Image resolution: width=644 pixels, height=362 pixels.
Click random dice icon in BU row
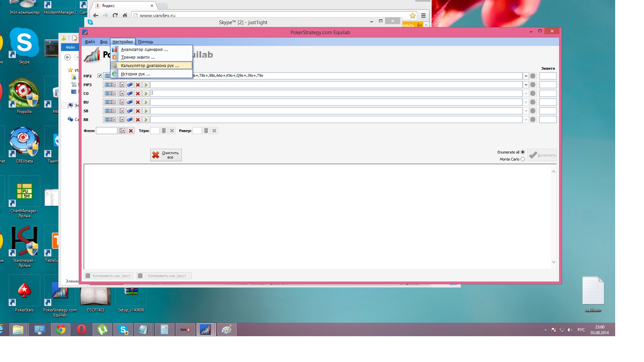click(x=130, y=102)
